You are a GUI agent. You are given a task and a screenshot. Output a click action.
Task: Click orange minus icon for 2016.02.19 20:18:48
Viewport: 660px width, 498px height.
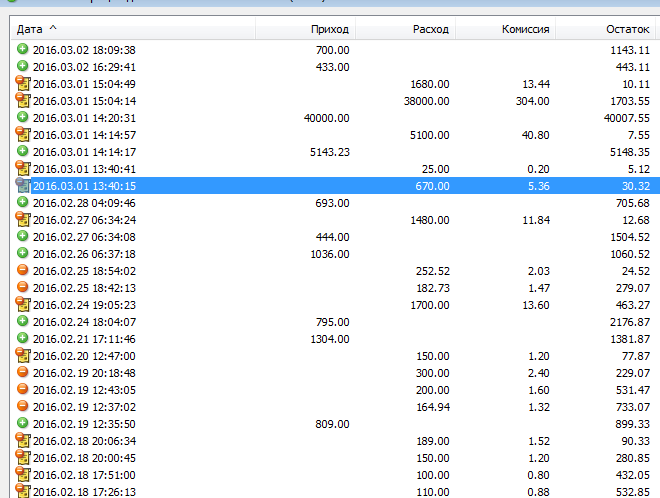tap(23, 372)
